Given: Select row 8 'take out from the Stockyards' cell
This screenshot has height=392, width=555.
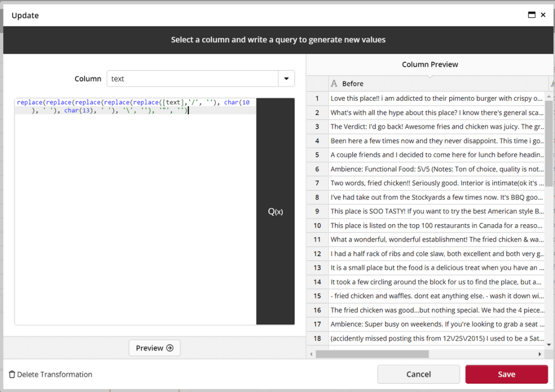Looking at the screenshot, I should point(437,197).
